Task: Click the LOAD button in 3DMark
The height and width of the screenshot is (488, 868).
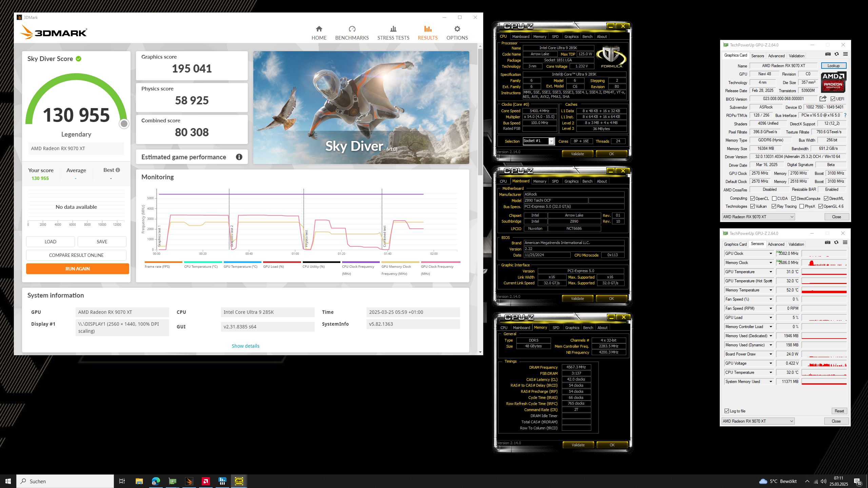Action: coord(51,242)
